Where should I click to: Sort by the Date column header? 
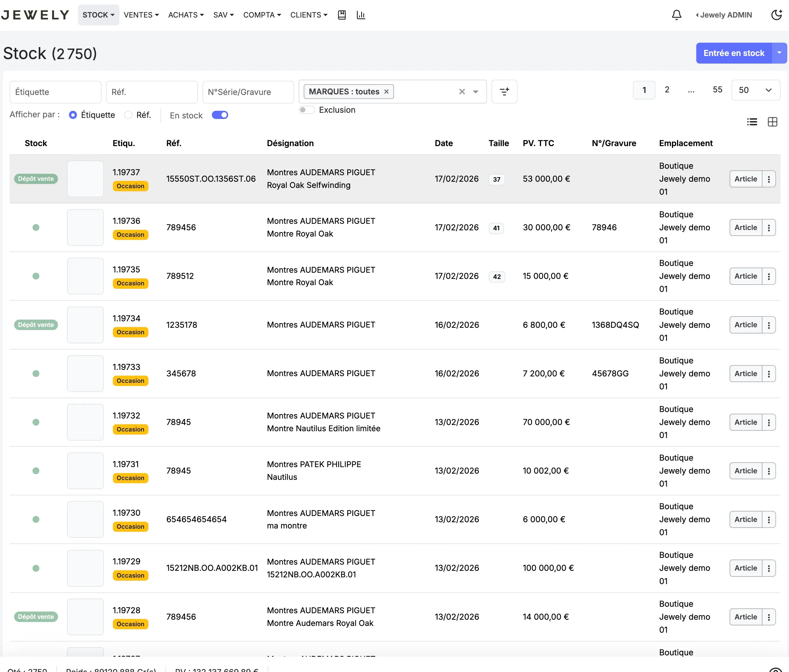tap(444, 144)
